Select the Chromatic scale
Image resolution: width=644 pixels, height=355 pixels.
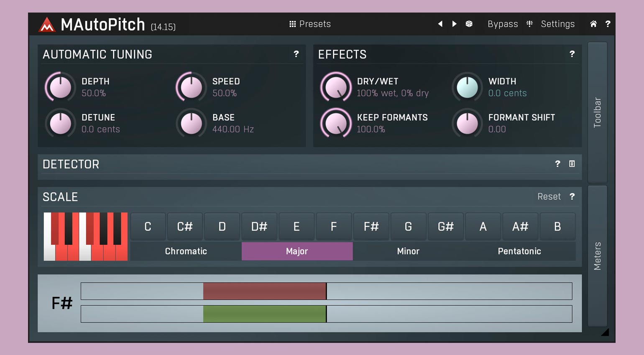186,251
